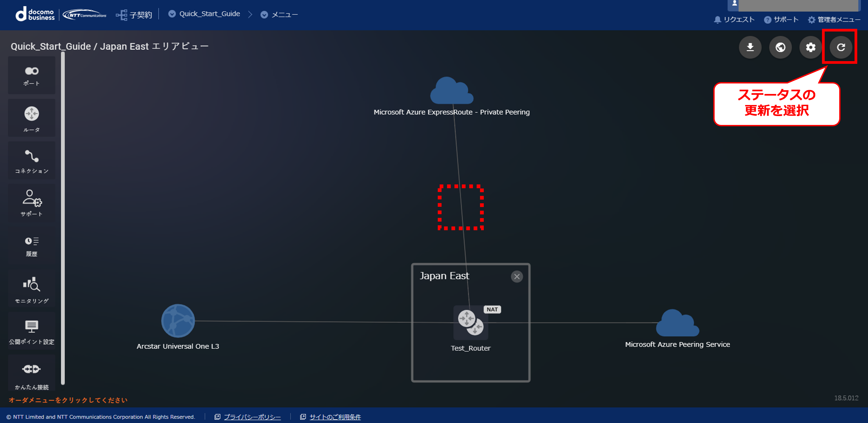Click the Arcstar Universal One L3 label

click(178, 346)
